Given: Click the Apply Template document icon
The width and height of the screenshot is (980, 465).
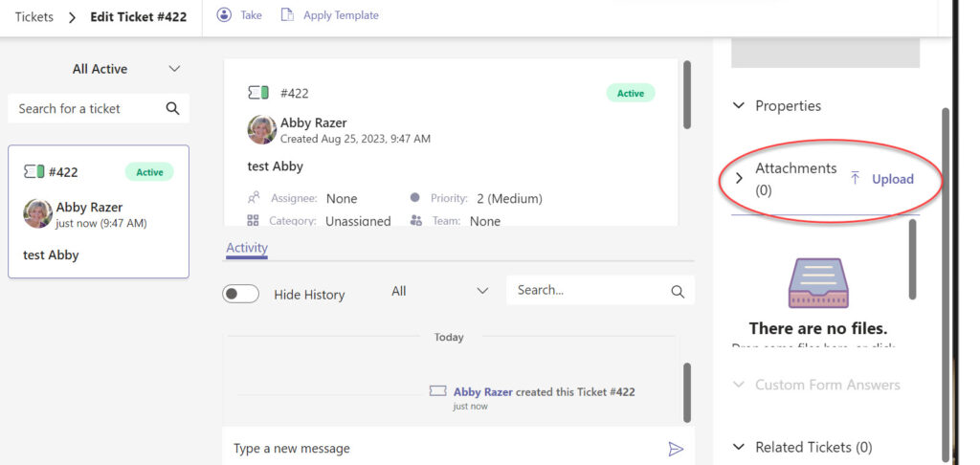Looking at the screenshot, I should pos(287,15).
